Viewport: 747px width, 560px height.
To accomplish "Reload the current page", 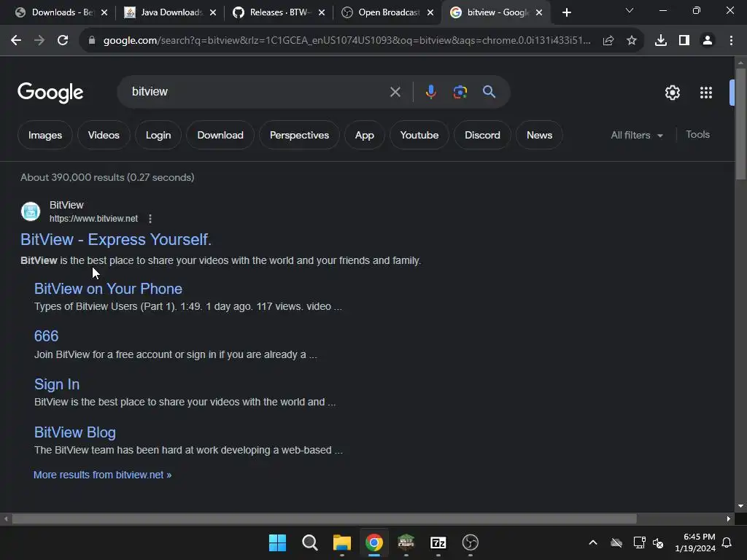I will 63,41.
